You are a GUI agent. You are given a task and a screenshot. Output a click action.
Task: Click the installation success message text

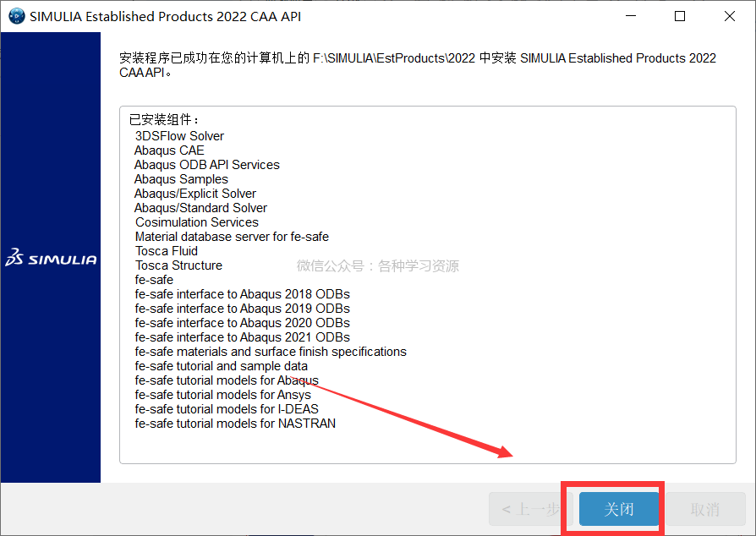click(x=418, y=65)
